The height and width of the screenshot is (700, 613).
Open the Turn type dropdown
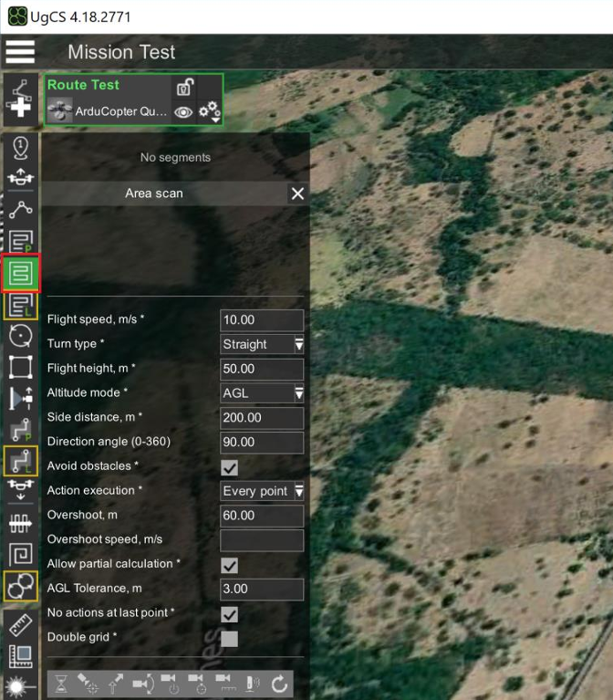(262, 344)
